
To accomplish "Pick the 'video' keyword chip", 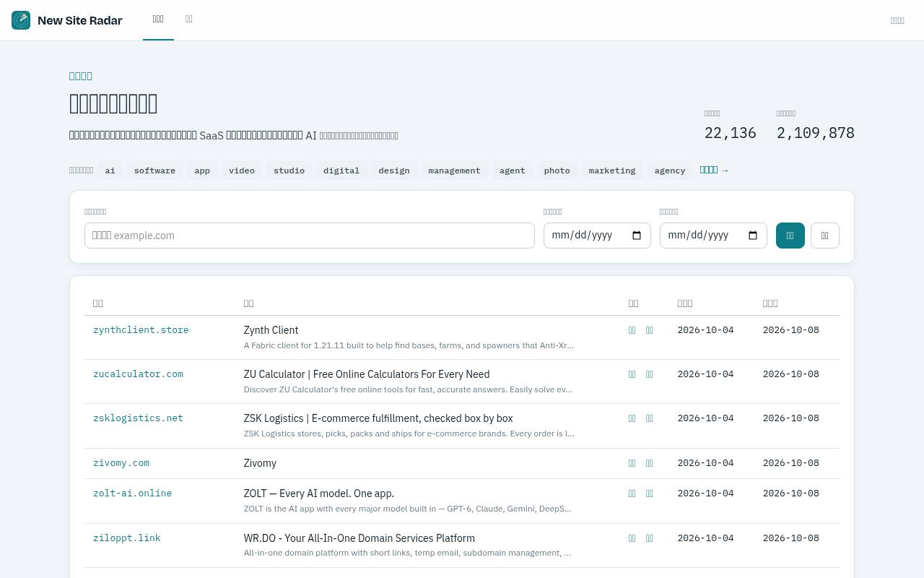I will point(242,171).
